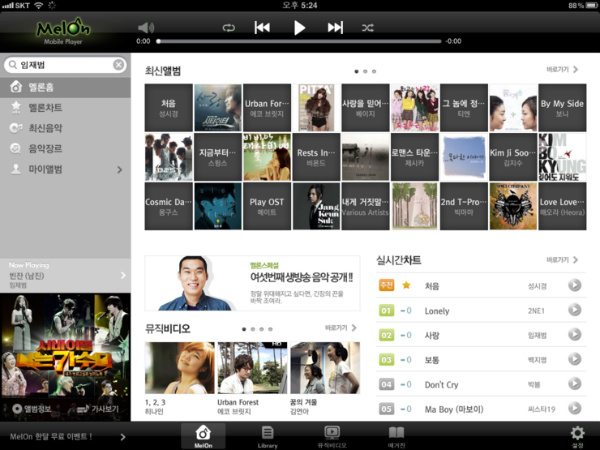
Task: Open 바로가기 link for 최신앨범
Action: (562, 70)
